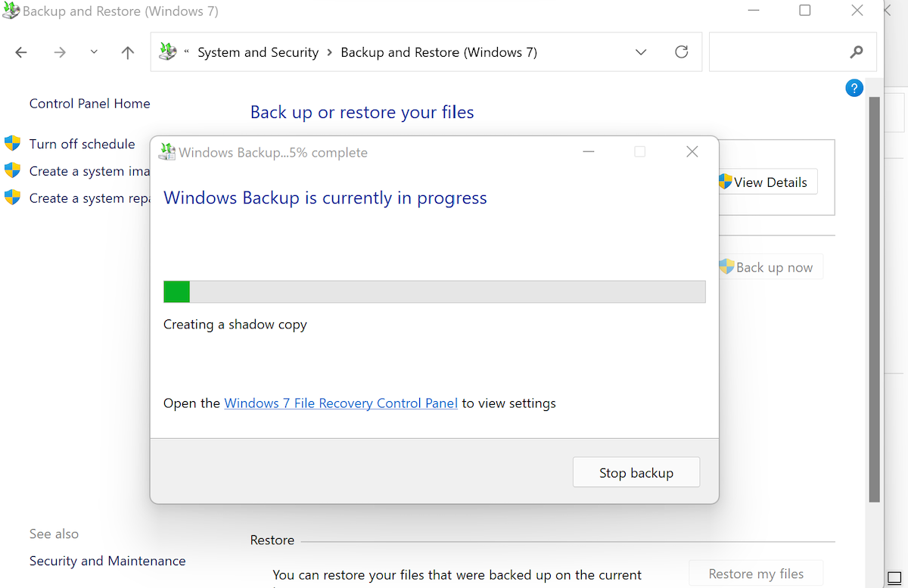908x588 pixels.
Task: Expand the recent navigation history chevron
Action: (93, 53)
